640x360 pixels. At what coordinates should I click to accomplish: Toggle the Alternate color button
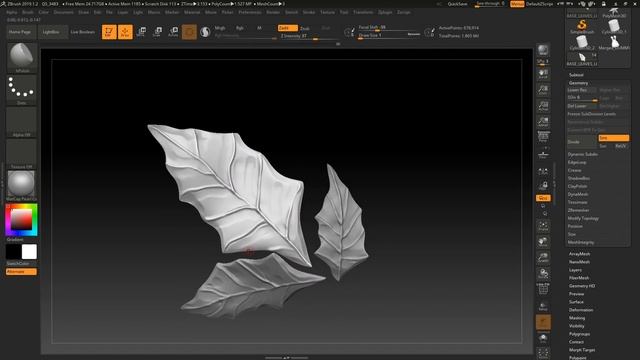point(21,272)
